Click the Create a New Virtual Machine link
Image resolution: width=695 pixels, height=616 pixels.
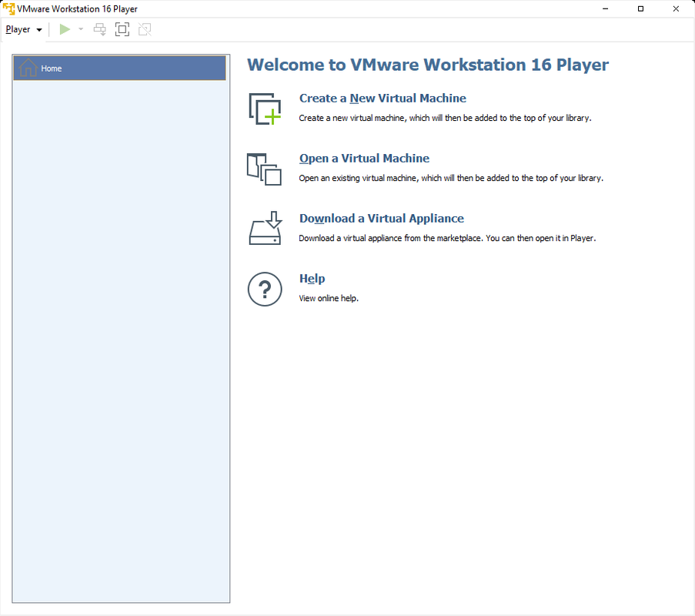tap(383, 98)
